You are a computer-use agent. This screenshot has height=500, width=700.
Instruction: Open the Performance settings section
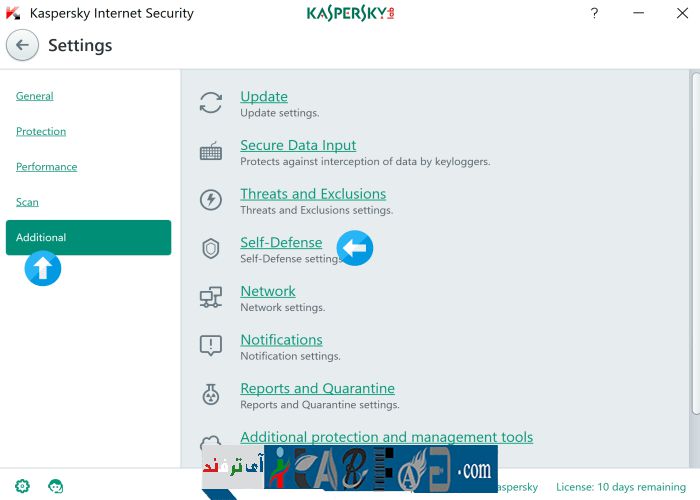click(x=46, y=166)
